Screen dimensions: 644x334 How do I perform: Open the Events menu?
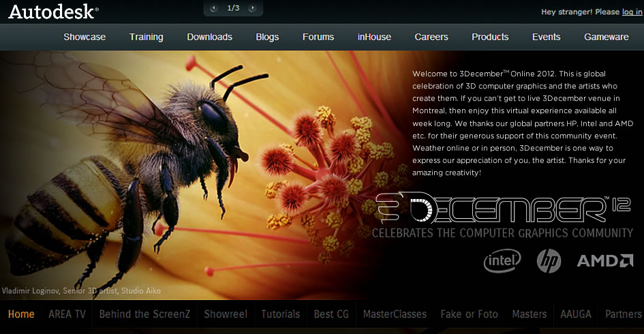click(547, 37)
